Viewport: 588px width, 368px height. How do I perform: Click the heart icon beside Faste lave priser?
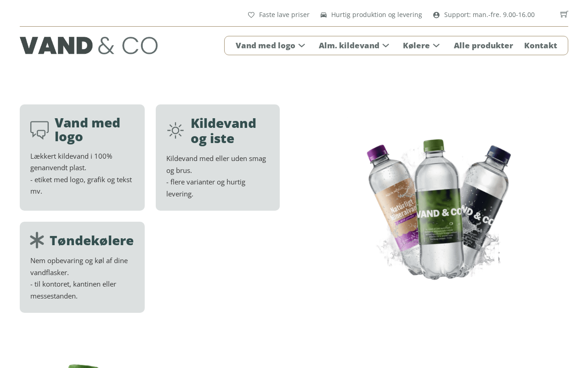(251, 15)
